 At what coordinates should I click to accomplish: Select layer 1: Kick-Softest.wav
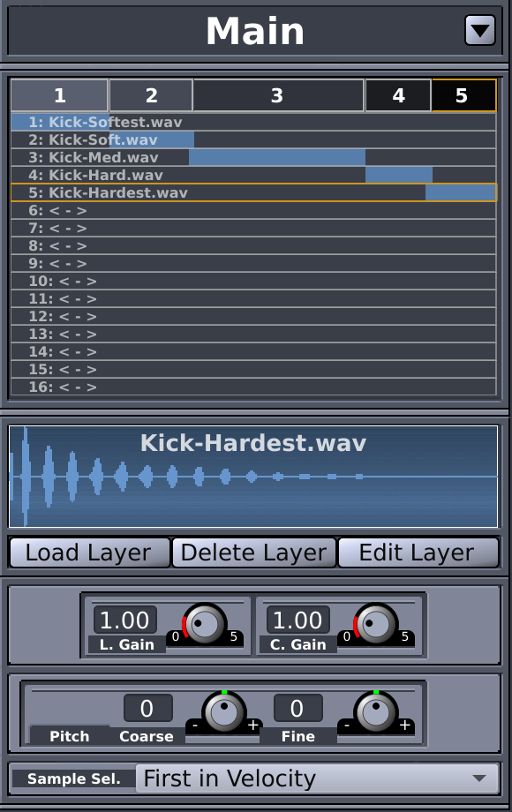pyautogui.click(x=253, y=122)
